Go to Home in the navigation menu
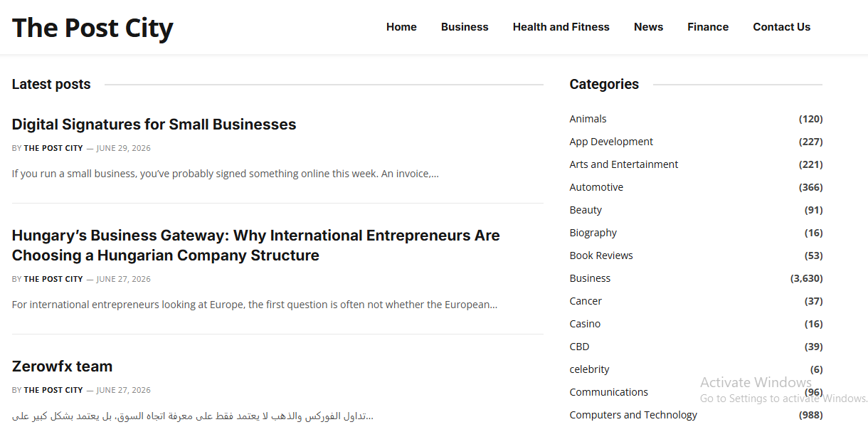868x427 pixels. point(401,27)
